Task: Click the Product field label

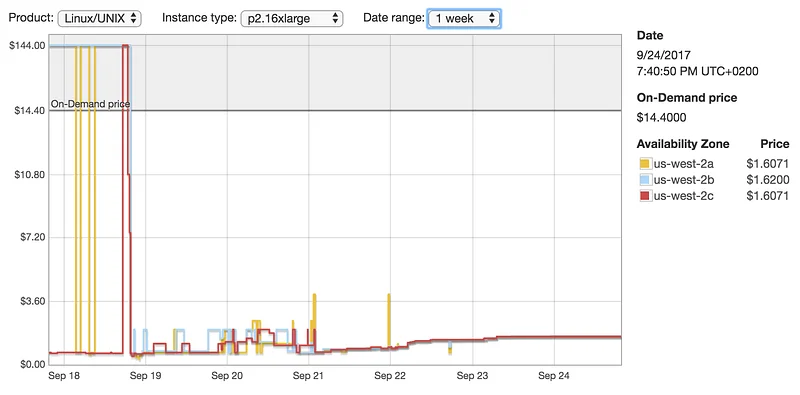Action: [31, 18]
